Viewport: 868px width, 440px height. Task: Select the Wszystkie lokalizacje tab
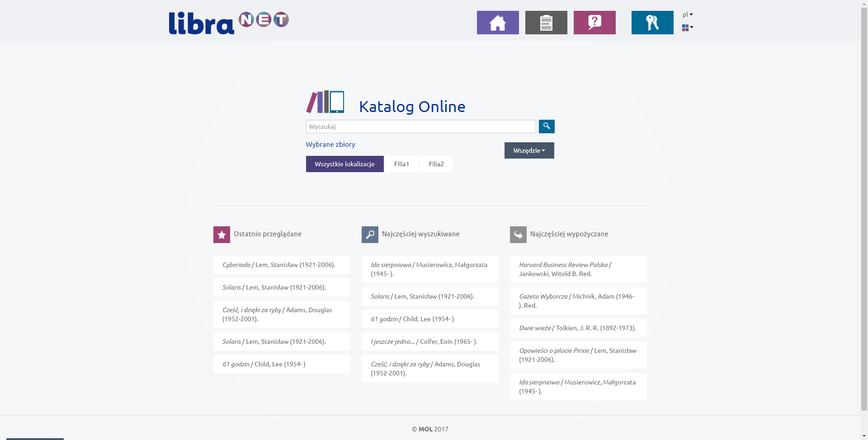345,164
